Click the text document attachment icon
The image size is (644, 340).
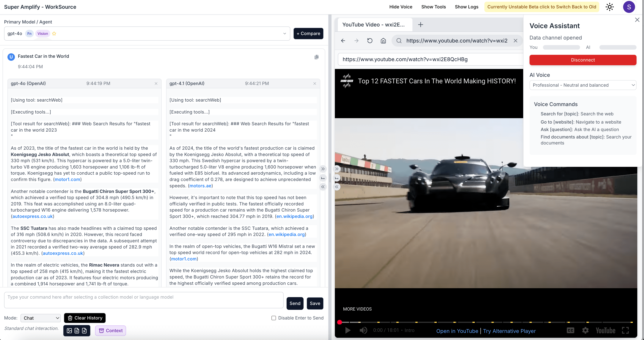point(77,331)
